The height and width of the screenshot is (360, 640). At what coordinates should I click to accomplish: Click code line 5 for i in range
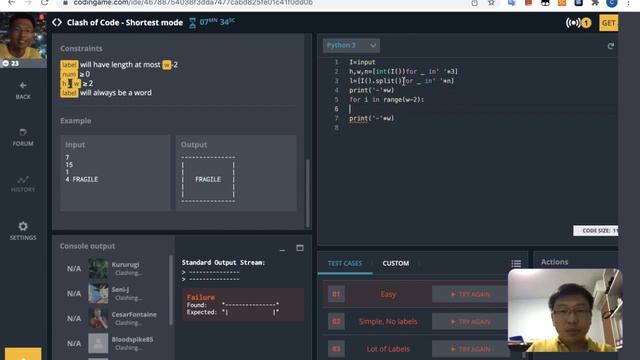(x=387, y=100)
